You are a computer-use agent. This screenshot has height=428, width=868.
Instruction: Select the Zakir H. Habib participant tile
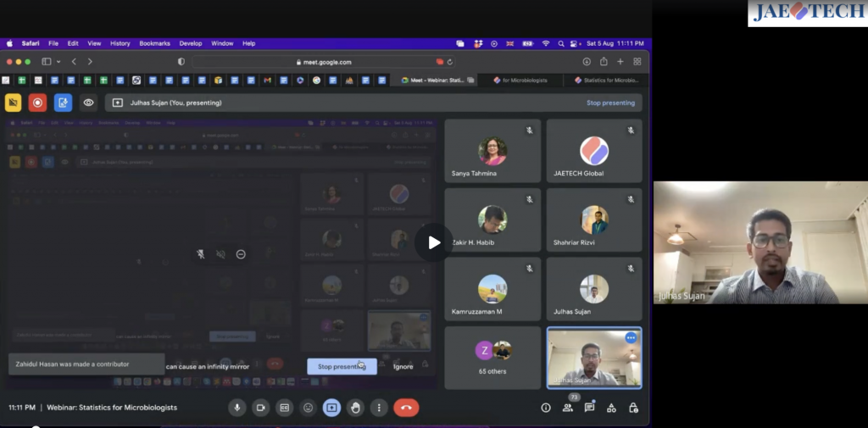click(x=492, y=220)
